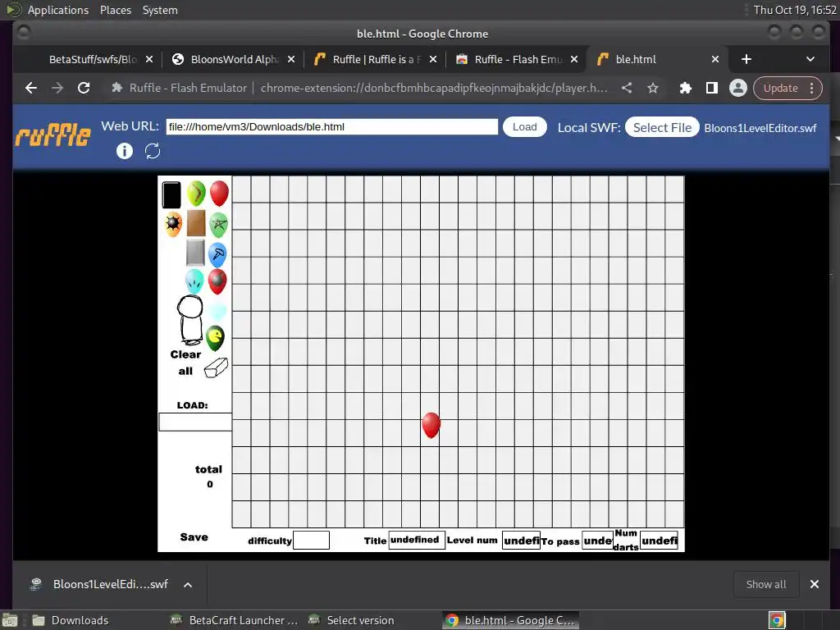Pick the boomerang bloon from palette
The height and width of the screenshot is (630, 840).
pyautogui.click(x=196, y=194)
